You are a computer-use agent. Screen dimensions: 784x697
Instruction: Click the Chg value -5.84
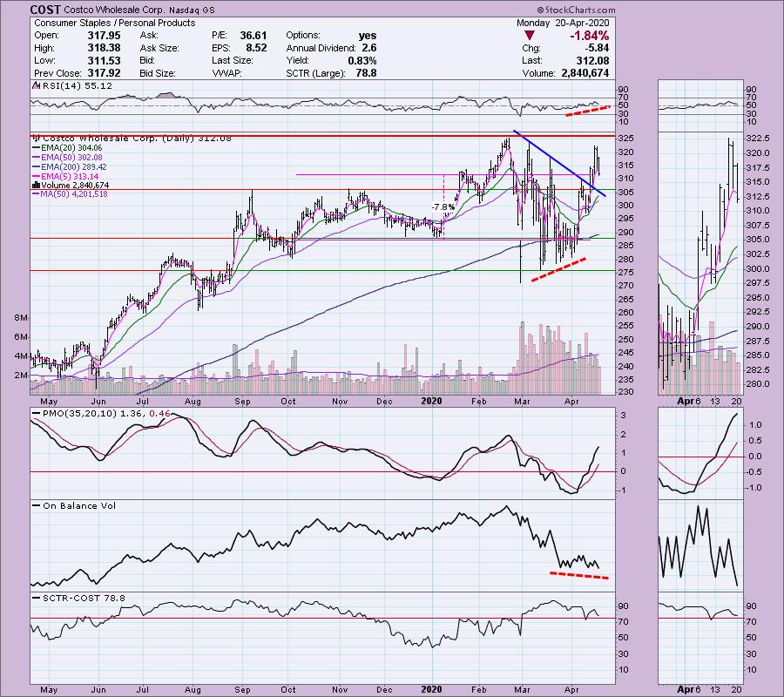pos(597,48)
